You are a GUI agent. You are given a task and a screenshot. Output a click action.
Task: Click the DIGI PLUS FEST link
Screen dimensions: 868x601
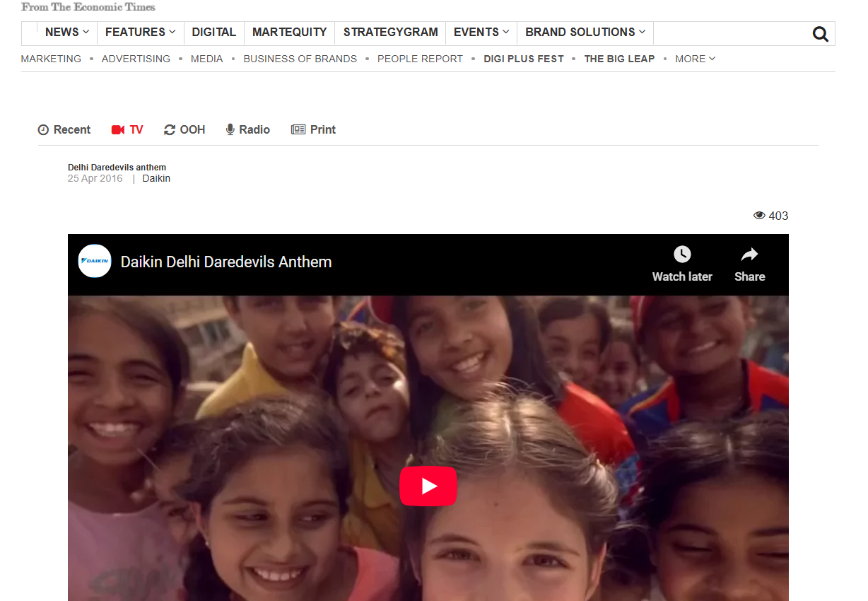(x=523, y=59)
